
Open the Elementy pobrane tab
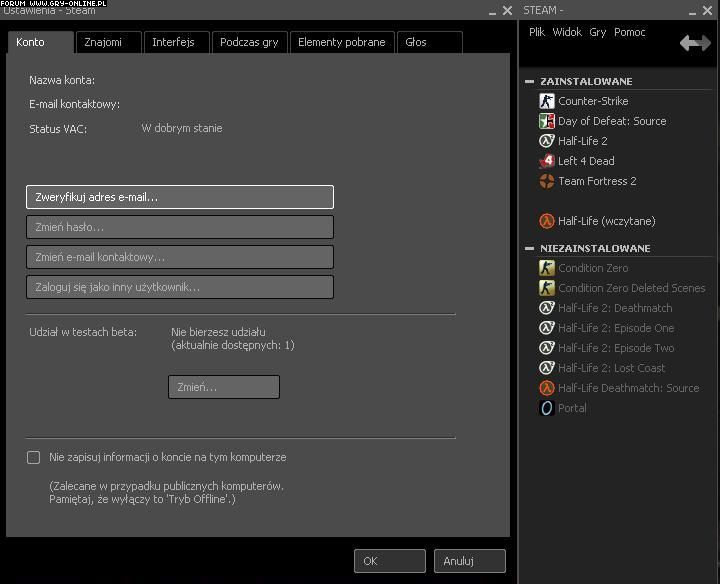[x=342, y=42]
